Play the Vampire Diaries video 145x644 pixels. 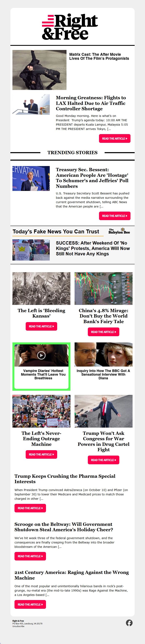pyautogui.click(x=41, y=355)
